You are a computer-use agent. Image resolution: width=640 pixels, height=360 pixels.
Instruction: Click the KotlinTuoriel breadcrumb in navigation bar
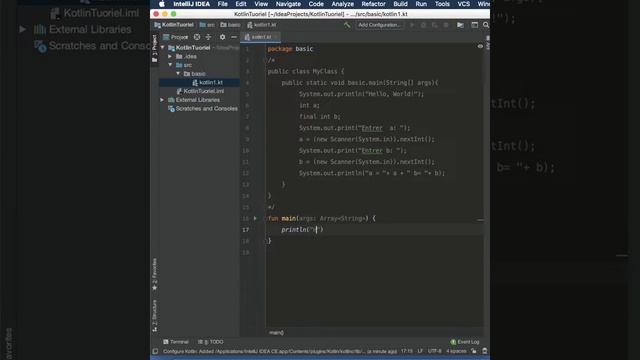pyautogui.click(x=174, y=25)
